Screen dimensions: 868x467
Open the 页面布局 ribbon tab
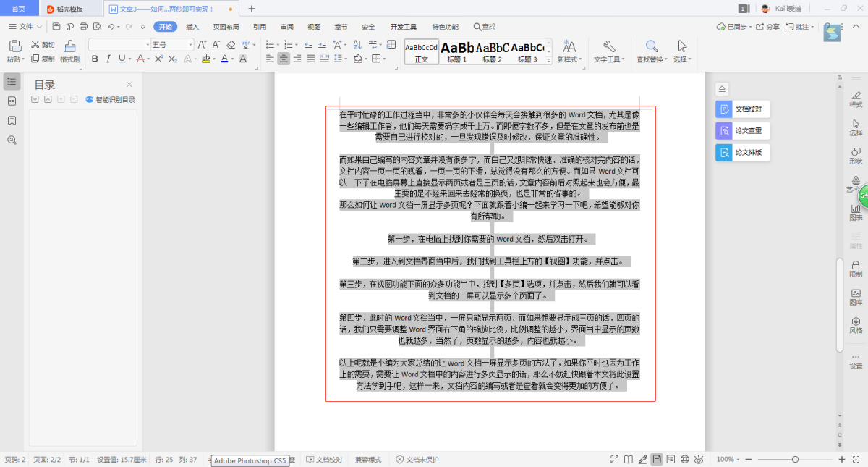(226, 27)
